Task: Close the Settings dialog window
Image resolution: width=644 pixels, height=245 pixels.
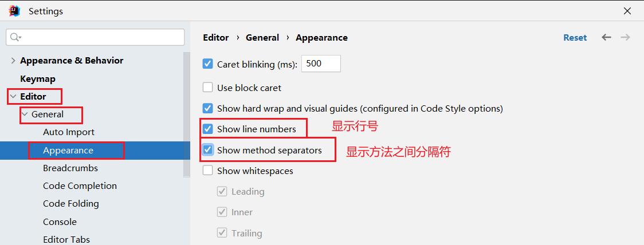Action: coord(627,11)
